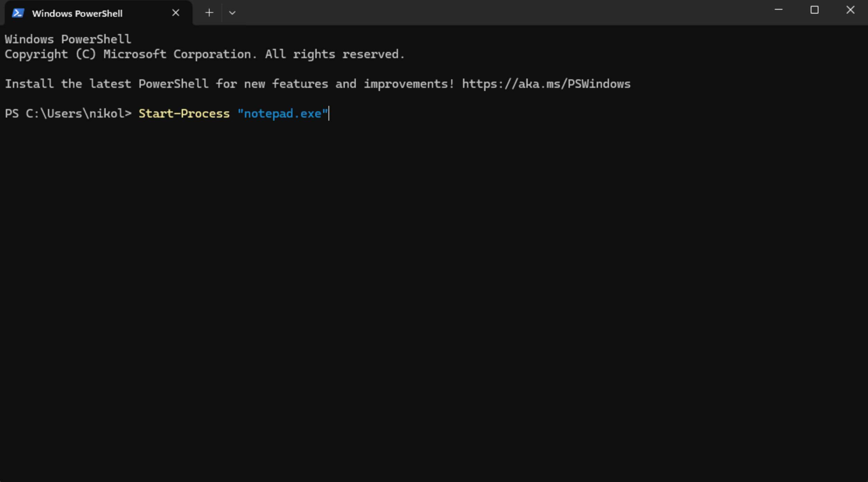This screenshot has width=868, height=482.
Task: Click the "notepad.exe" string argument
Action: [x=283, y=114]
